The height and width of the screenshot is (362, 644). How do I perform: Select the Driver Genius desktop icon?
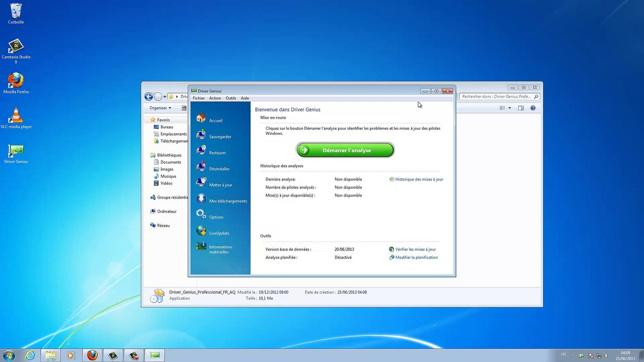(16, 153)
